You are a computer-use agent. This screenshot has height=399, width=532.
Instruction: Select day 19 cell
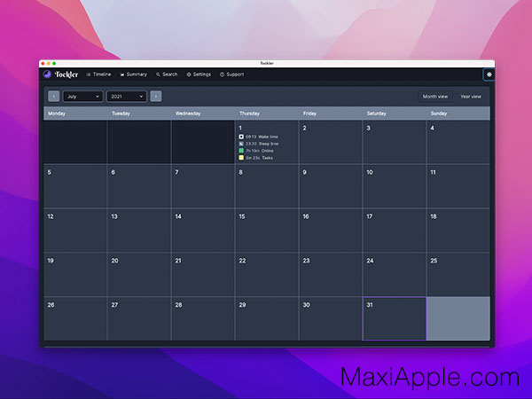tap(75, 275)
